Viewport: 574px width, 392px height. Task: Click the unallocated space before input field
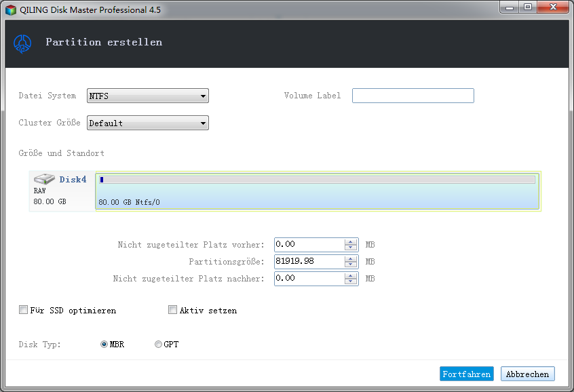[309, 245]
